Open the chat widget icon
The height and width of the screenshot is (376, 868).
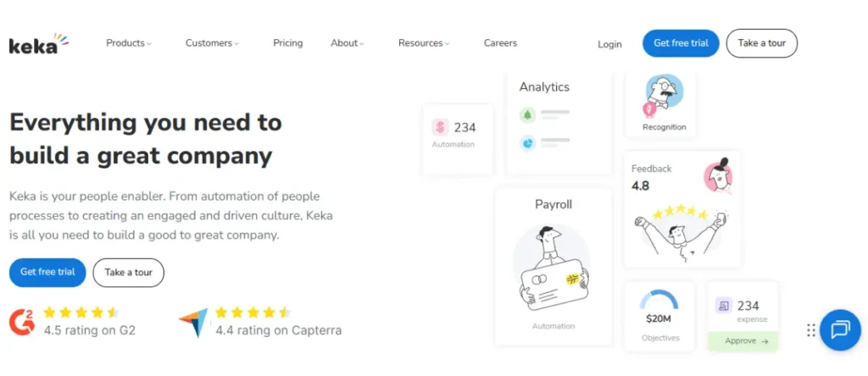pos(840,329)
